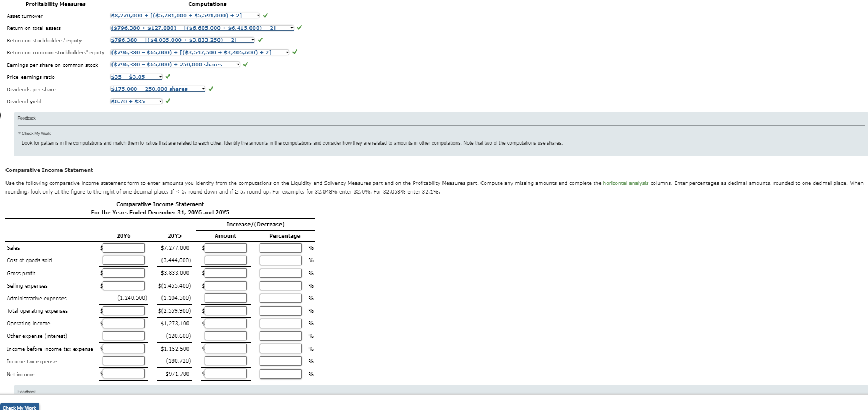Click the Other expense (interest) Amount field

pyautogui.click(x=226, y=336)
